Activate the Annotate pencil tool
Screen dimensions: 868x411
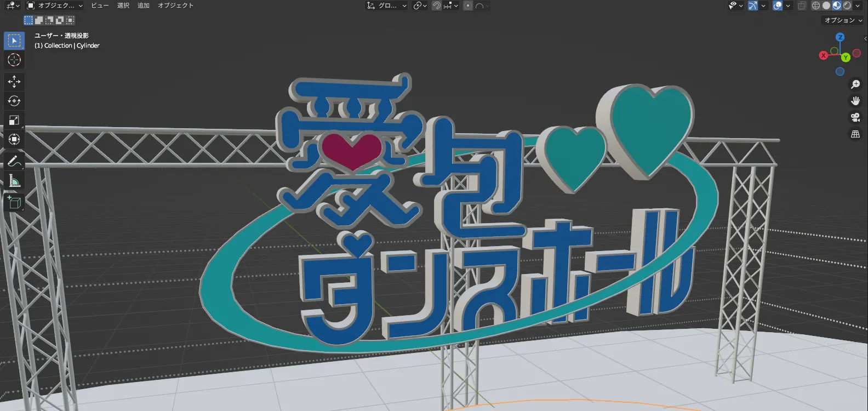(x=14, y=161)
